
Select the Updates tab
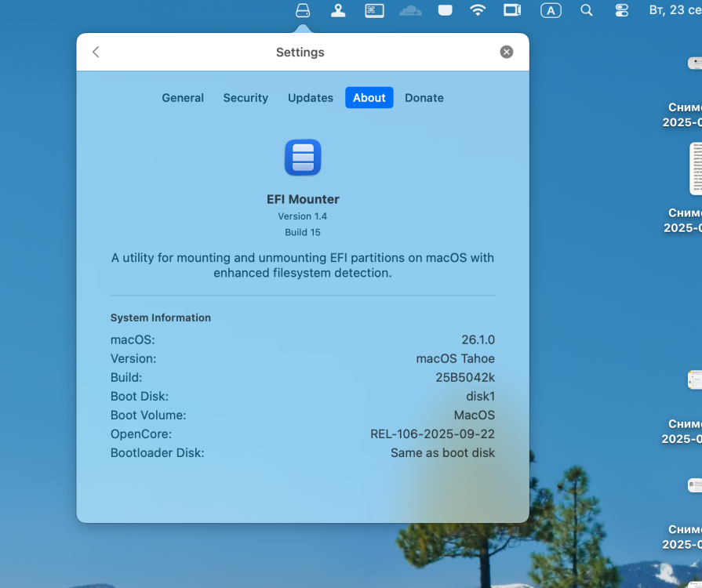coord(311,97)
